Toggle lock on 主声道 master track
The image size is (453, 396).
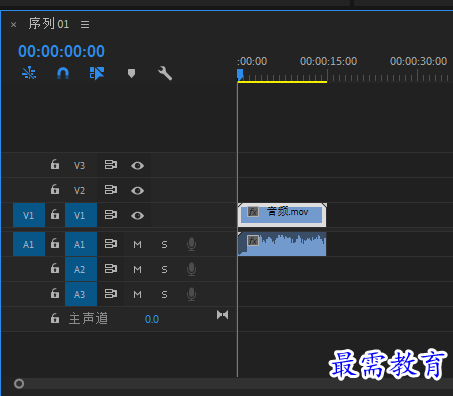pos(55,319)
